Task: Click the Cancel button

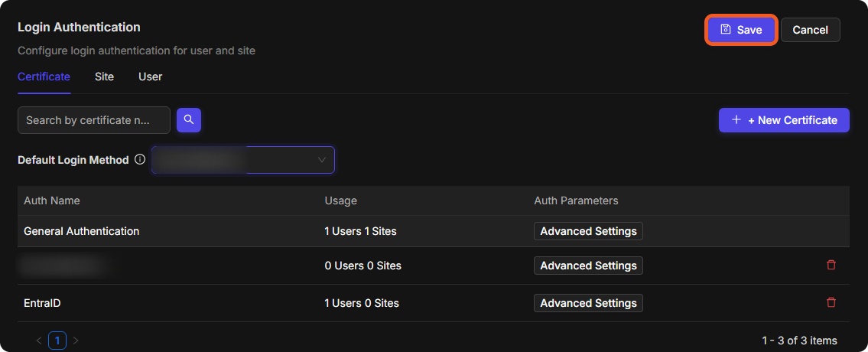Action: [811, 30]
